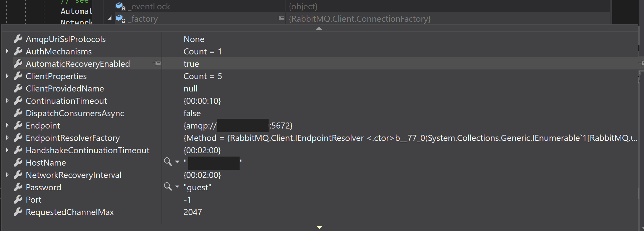Click the wrench icon beside AmqpUriSslProtocols
Image resolution: width=644 pixels, height=231 pixels.
[18, 39]
